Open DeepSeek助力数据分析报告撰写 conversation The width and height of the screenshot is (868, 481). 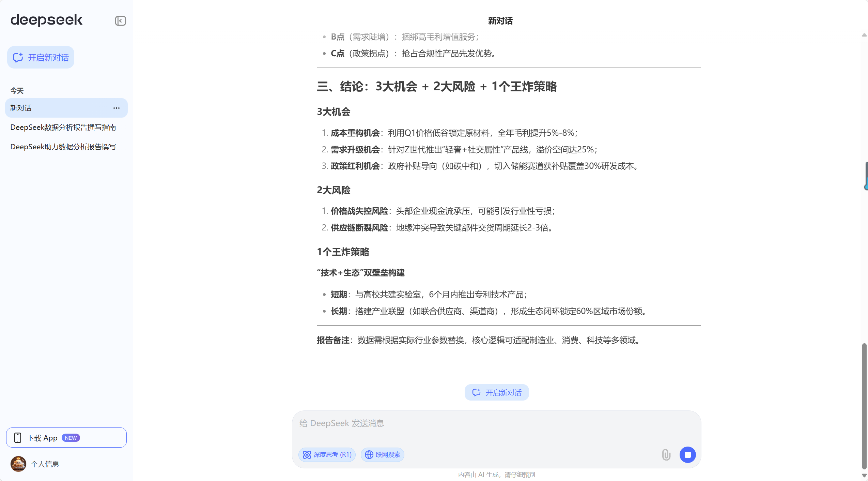pyautogui.click(x=63, y=147)
